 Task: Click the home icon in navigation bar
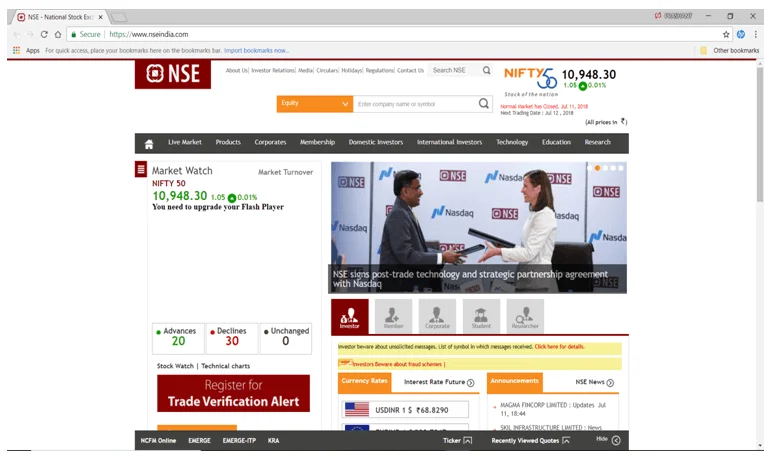pos(148,143)
